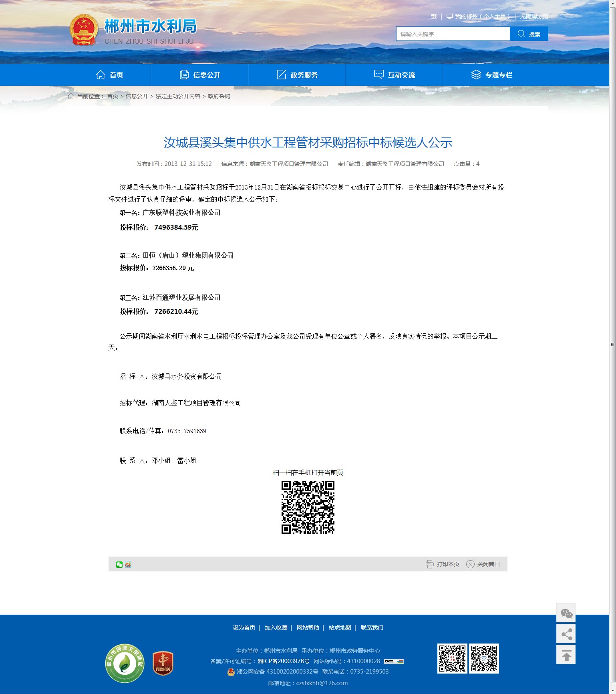
Task: Open 联系我们 footer link
Action: coord(372,627)
